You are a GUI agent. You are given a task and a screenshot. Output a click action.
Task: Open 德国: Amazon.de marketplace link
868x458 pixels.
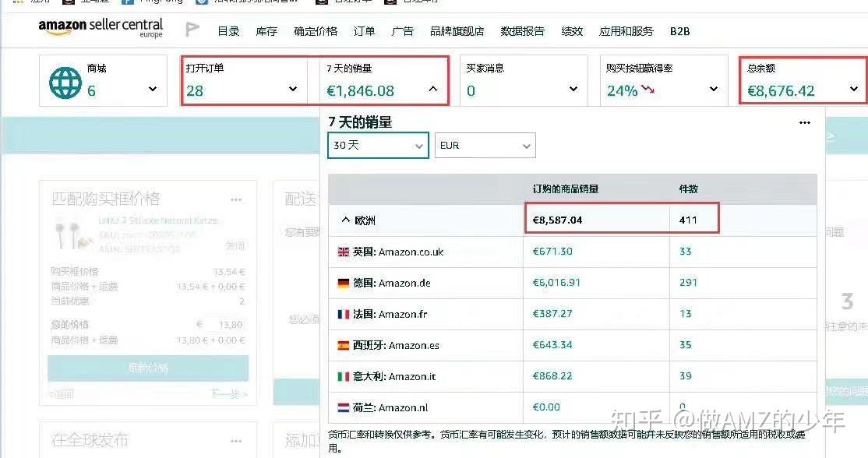tap(392, 284)
